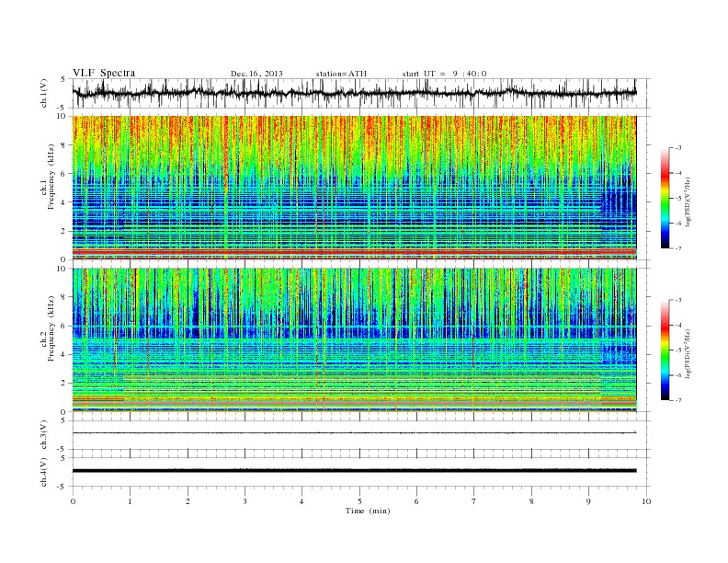
Task: Click the time axis tick label "0"
Action: coord(73,501)
